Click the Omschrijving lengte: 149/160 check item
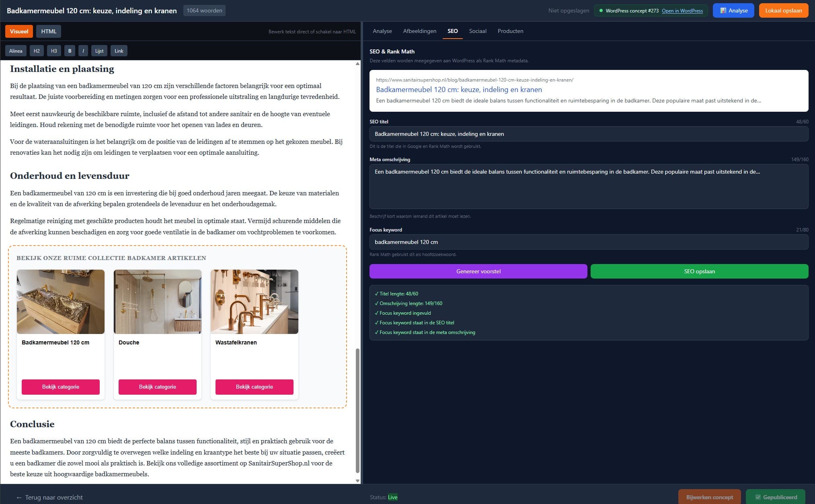Viewport: 815px width, 504px height. 409,303
